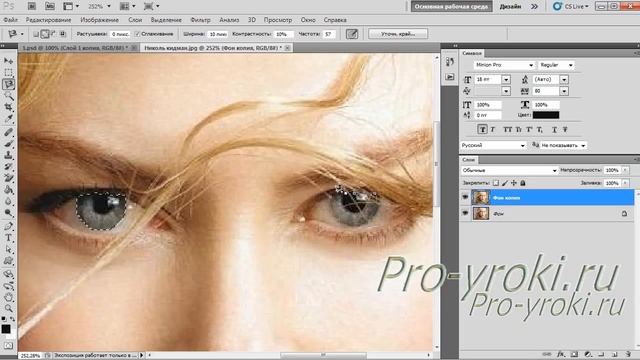The width and height of the screenshot is (640, 360).
Task: Open the Actions panel play icon in dock
Action: (x=450, y=77)
